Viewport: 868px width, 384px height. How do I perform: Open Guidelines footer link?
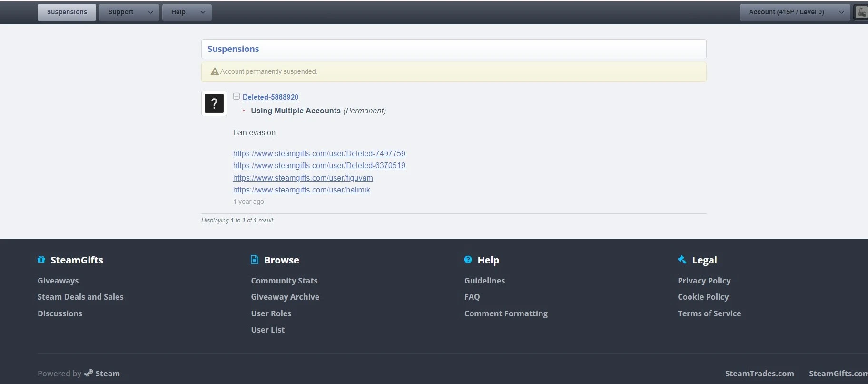484,281
